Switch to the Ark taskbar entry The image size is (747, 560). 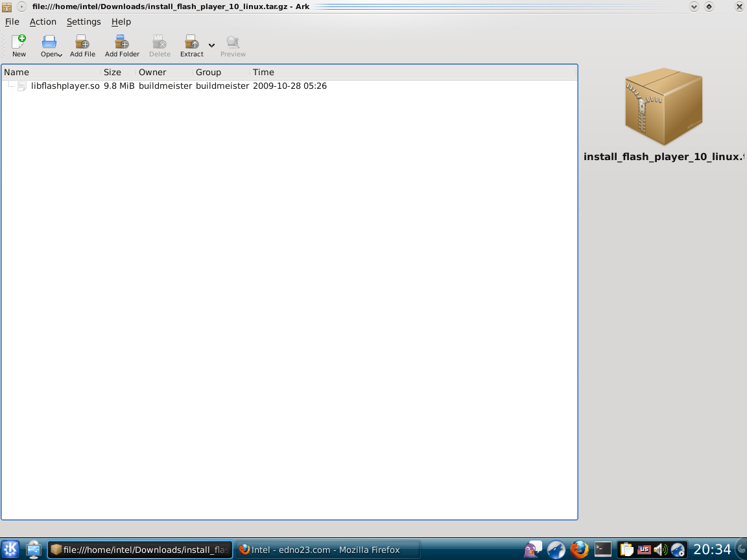pos(139,550)
